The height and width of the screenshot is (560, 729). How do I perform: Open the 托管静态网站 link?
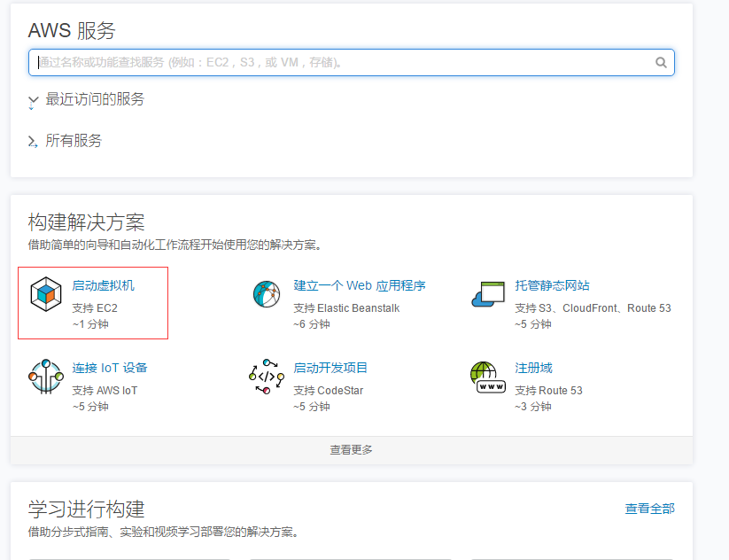[552, 285]
